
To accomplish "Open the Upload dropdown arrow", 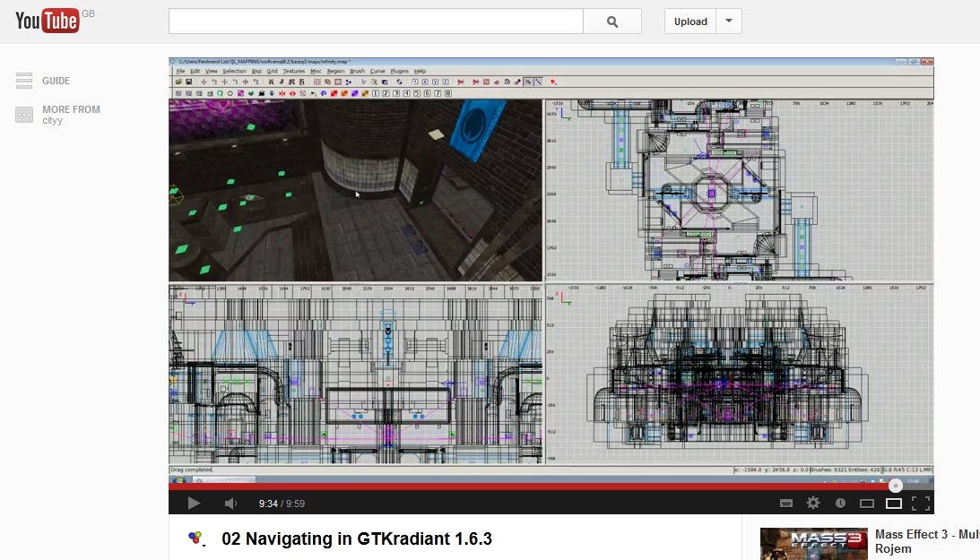I will [729, 22].
